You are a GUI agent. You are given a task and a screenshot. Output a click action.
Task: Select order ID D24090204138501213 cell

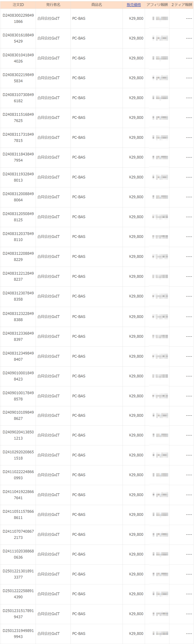[18, 435]
